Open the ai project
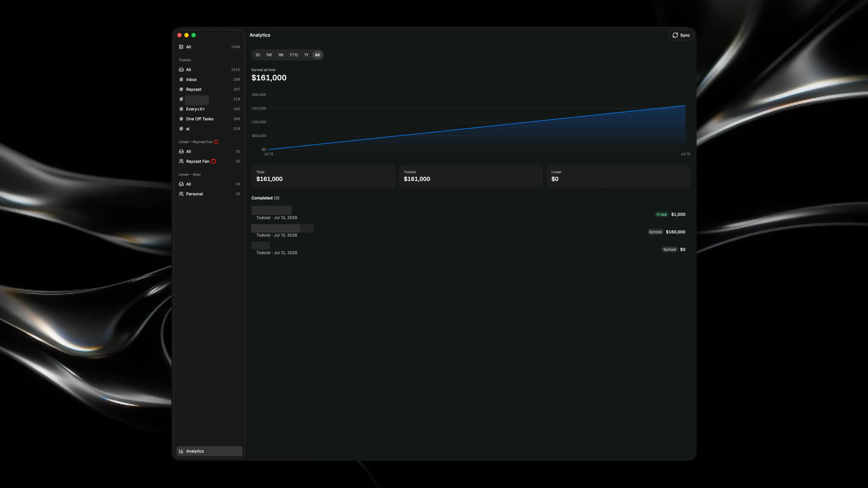The height and width of the screenshot is (488, 868). pos(209,129)
